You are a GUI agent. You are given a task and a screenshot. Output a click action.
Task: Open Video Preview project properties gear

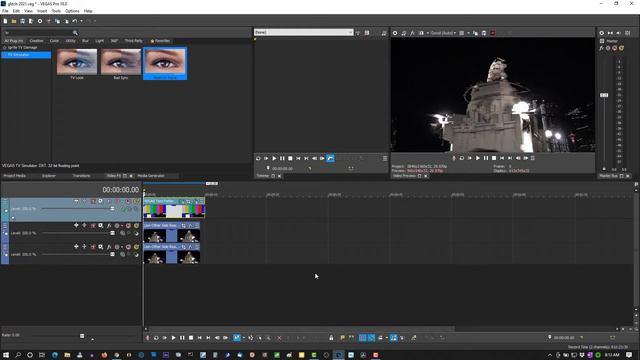(395, 33)
